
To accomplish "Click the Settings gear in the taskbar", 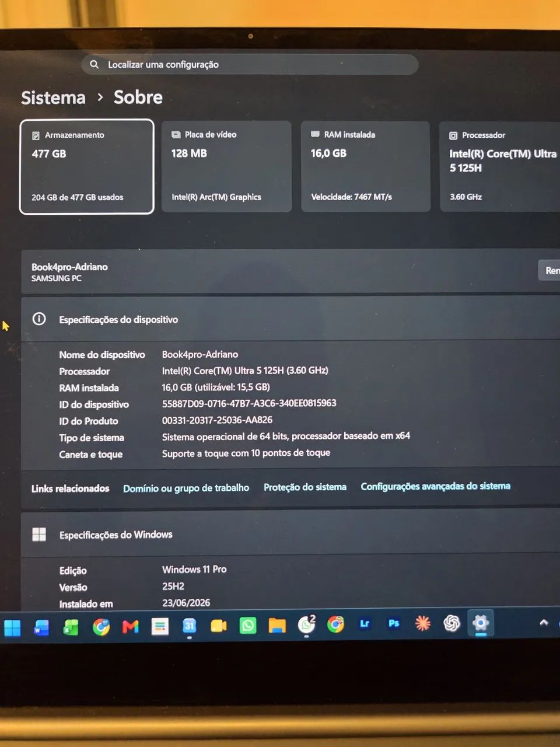I will 481,623.
